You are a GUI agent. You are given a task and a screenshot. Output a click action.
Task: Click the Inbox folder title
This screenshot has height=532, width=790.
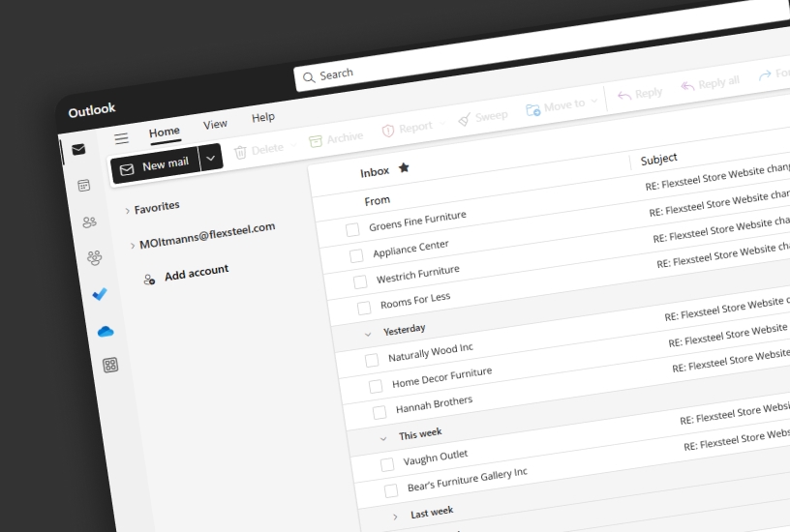coord(375,172)
